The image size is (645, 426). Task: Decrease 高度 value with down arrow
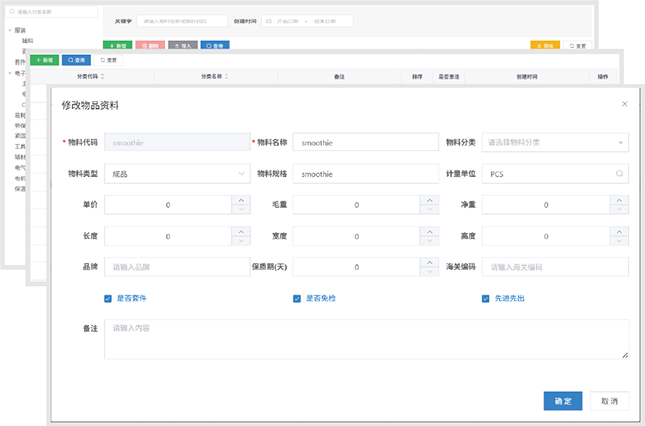click(619, 241)
